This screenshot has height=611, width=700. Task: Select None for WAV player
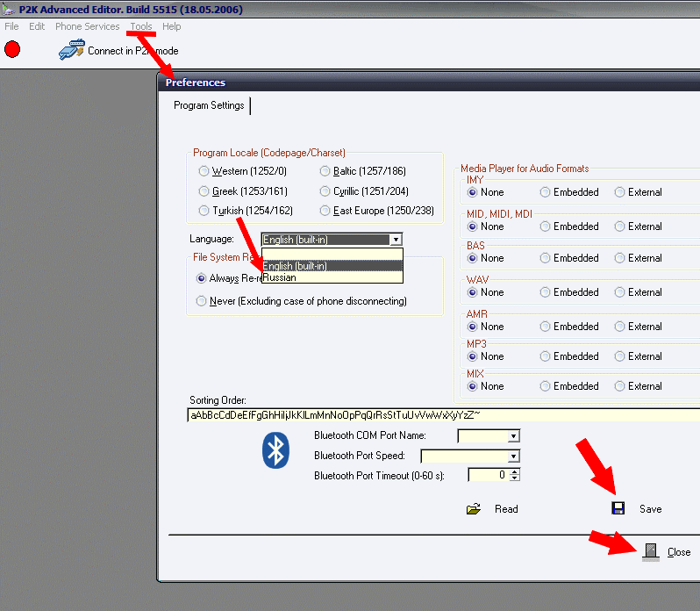[x=472, y=292]
